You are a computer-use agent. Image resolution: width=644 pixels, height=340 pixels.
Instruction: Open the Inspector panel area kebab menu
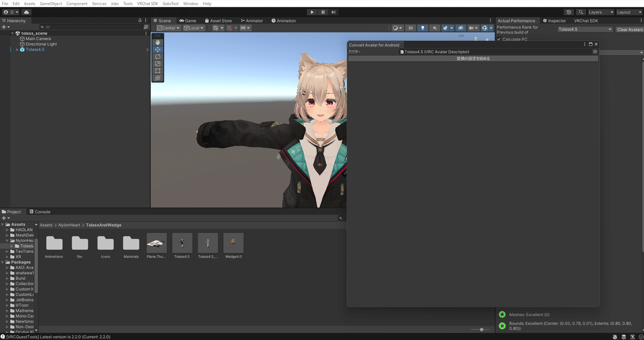click(641, 20)
